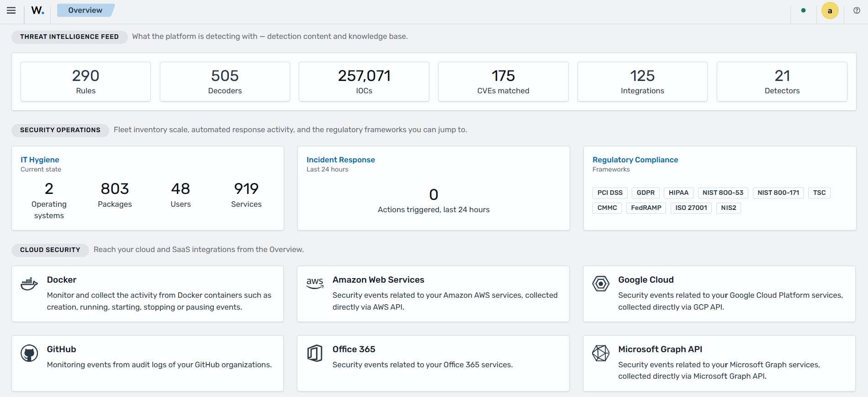Click the 'Last 24 hours' subtitle
Viewport: 868px width, 397px height.
[327, 169]
